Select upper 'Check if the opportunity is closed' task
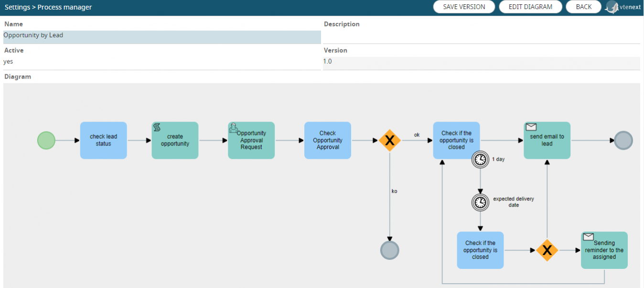644x288 pixels. [456, 140]
